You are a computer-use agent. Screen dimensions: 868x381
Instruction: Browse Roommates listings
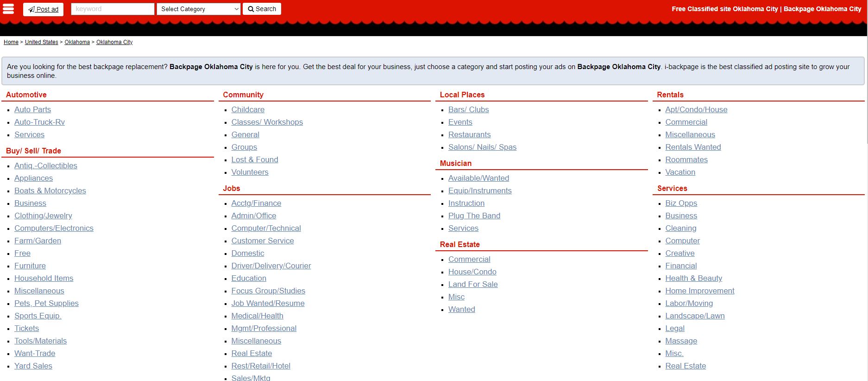point(687,159)
